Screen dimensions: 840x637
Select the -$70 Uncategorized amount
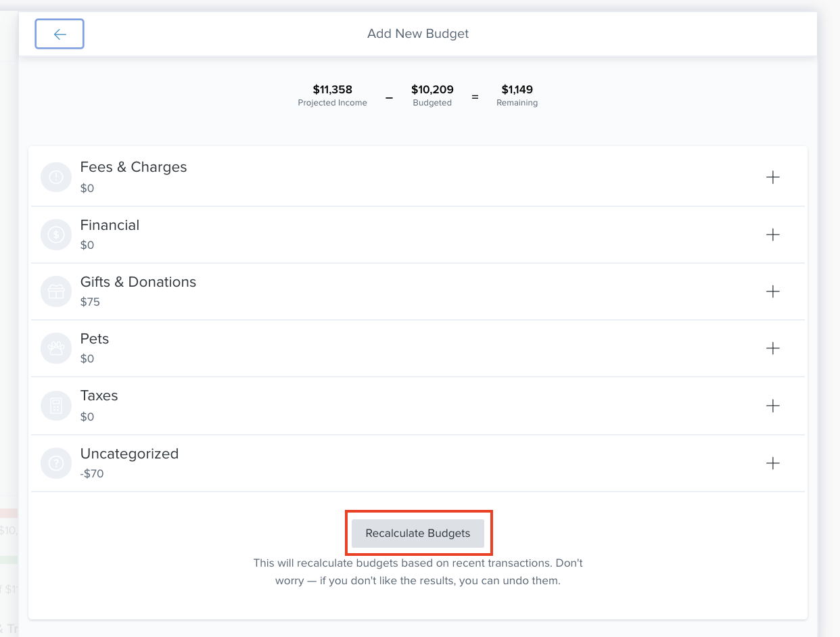click(92, 473)
